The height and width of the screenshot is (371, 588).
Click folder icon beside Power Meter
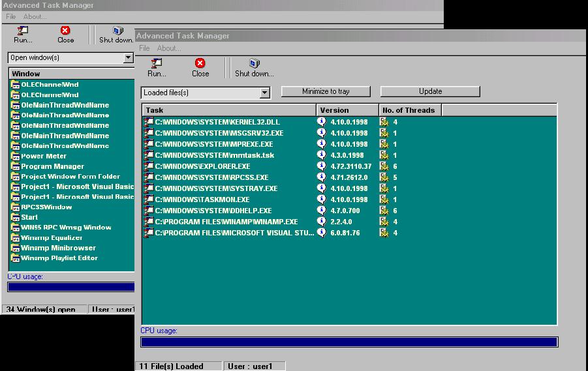16,156
